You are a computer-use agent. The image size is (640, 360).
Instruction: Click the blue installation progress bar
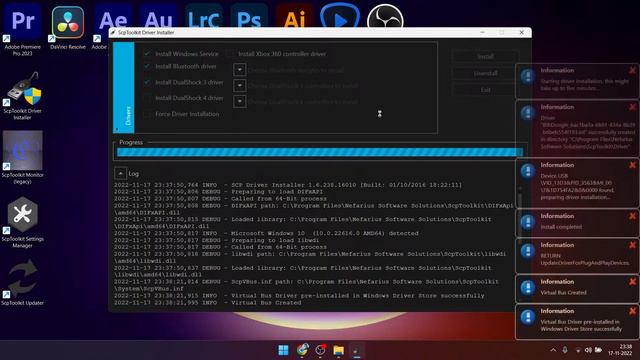pyautogui.click(x=320, y=152)
